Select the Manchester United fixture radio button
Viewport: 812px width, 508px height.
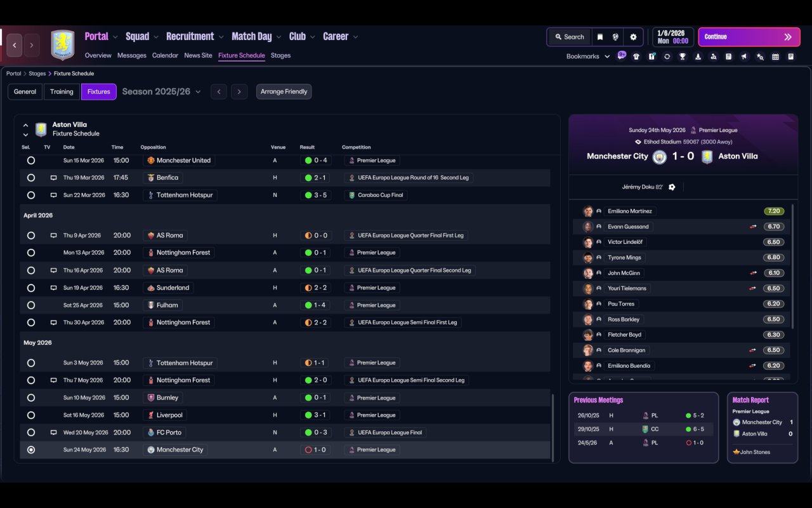coord(31,161)
